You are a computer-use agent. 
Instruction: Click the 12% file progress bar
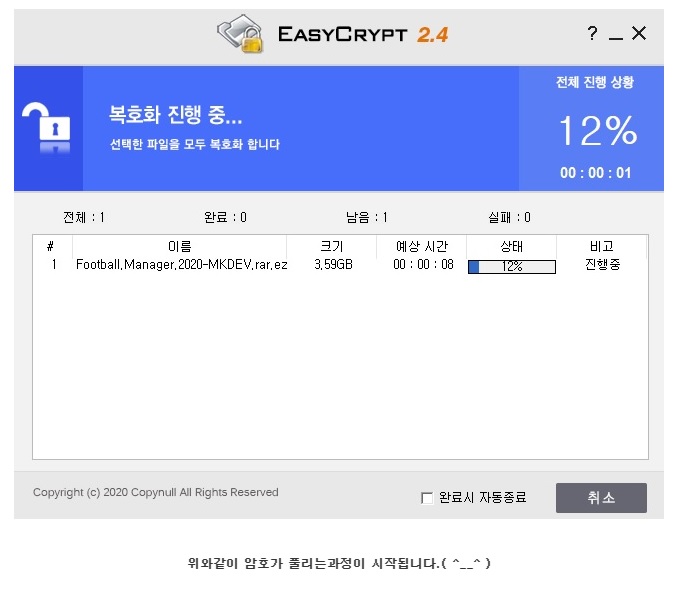(x=512, y=267)
